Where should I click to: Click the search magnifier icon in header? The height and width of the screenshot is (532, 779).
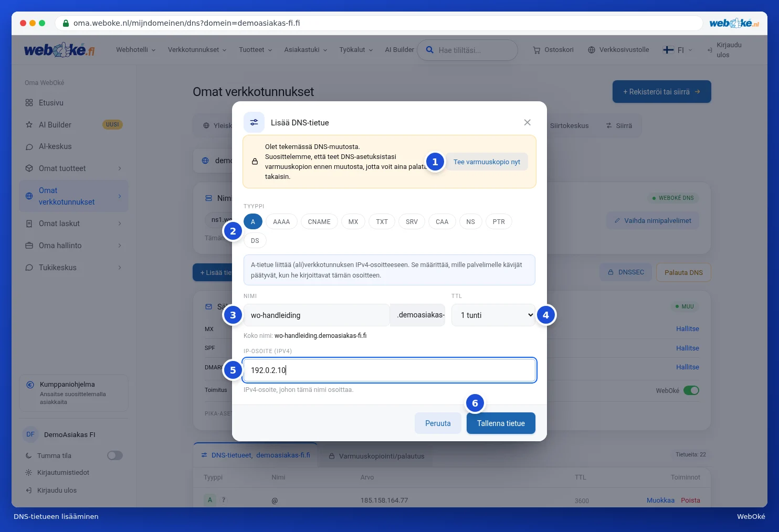429,50
